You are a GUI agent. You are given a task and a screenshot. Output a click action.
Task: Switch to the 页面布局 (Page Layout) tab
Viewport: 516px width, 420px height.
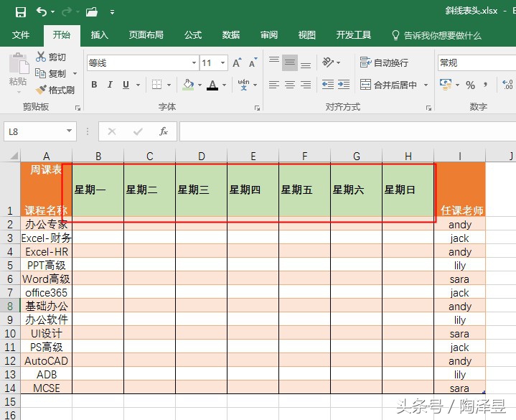tap(146, 35)
